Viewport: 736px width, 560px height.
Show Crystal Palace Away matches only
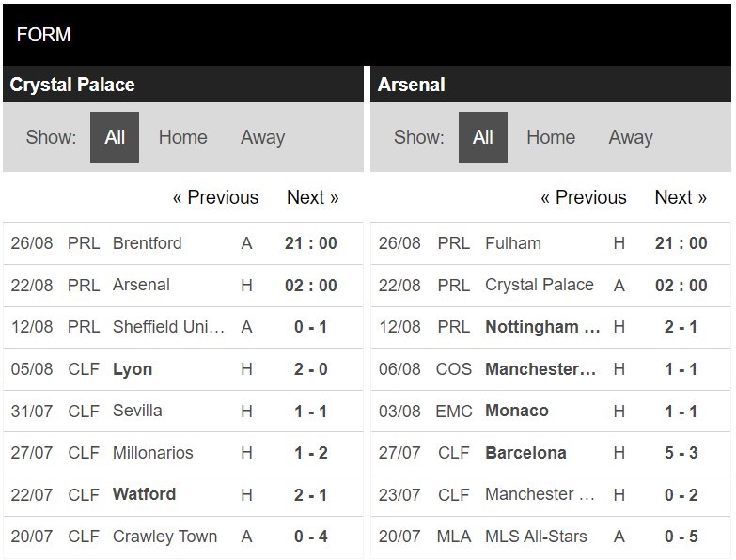click(263, 137)
